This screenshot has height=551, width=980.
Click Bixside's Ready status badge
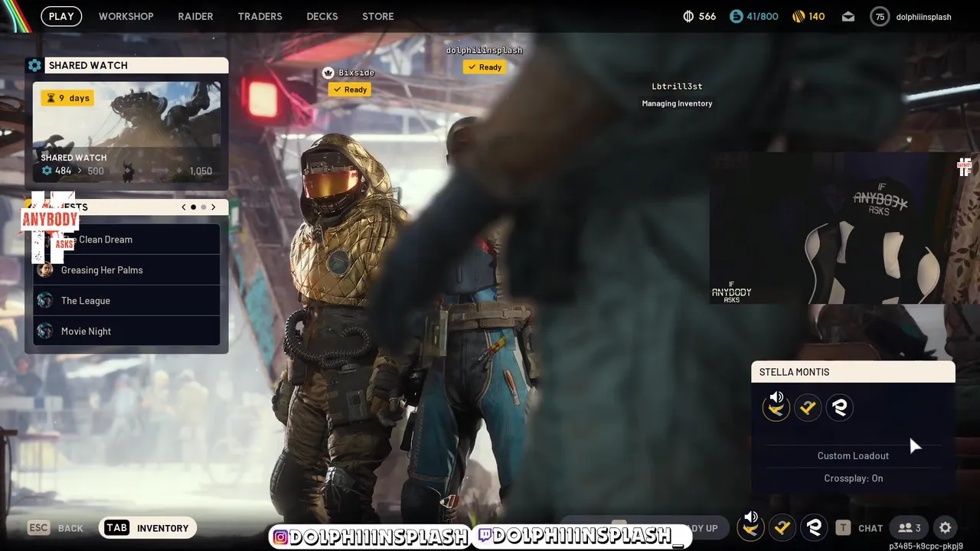point(350,90)
